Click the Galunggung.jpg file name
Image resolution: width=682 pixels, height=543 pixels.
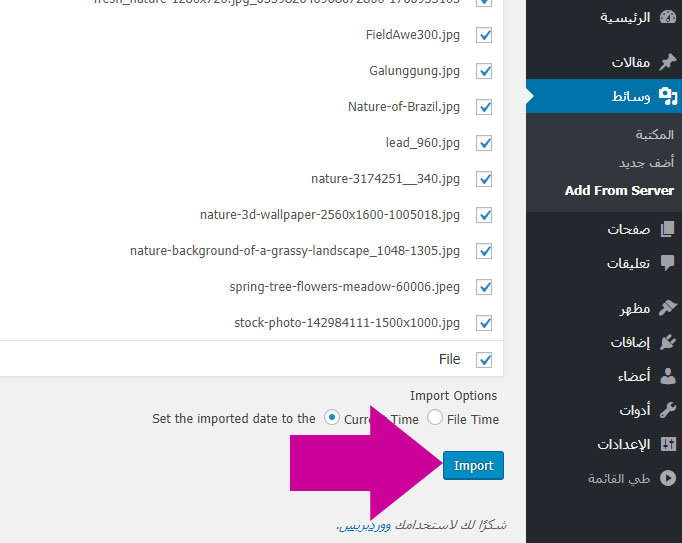pyautogui.click(x=414, y=71)
